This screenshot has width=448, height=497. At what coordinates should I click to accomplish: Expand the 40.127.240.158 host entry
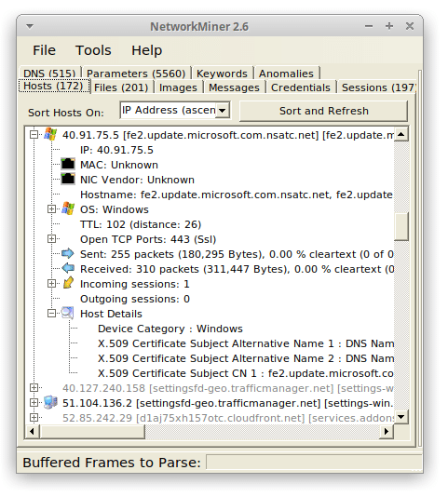coord(34,388)
